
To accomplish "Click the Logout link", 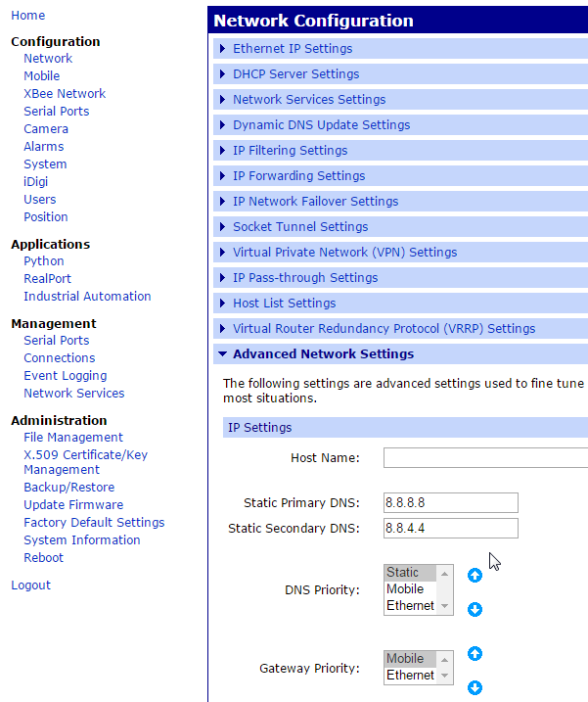I will (30, 585).
